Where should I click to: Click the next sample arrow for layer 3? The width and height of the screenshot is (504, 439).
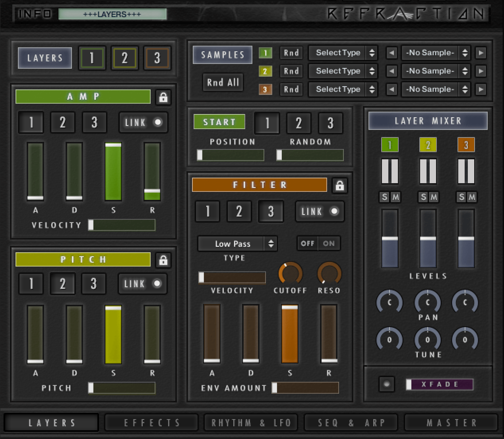click(x=481, y=89)
